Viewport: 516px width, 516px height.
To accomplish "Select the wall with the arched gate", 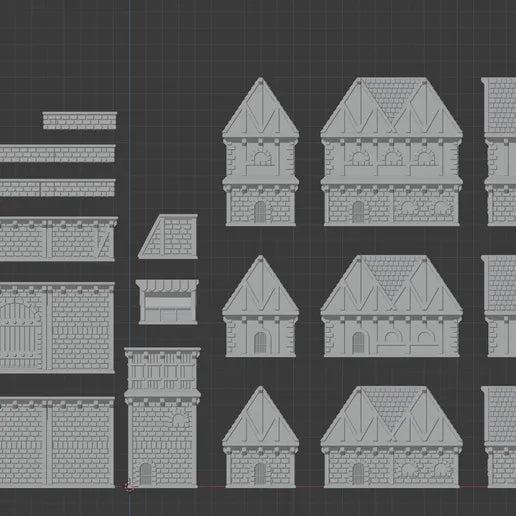I will coord(57,328).
